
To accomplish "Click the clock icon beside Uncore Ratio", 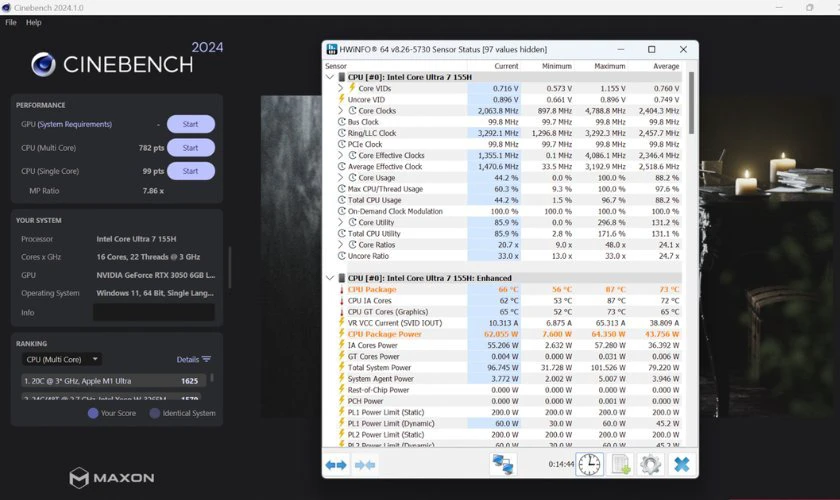I will 341,256.
